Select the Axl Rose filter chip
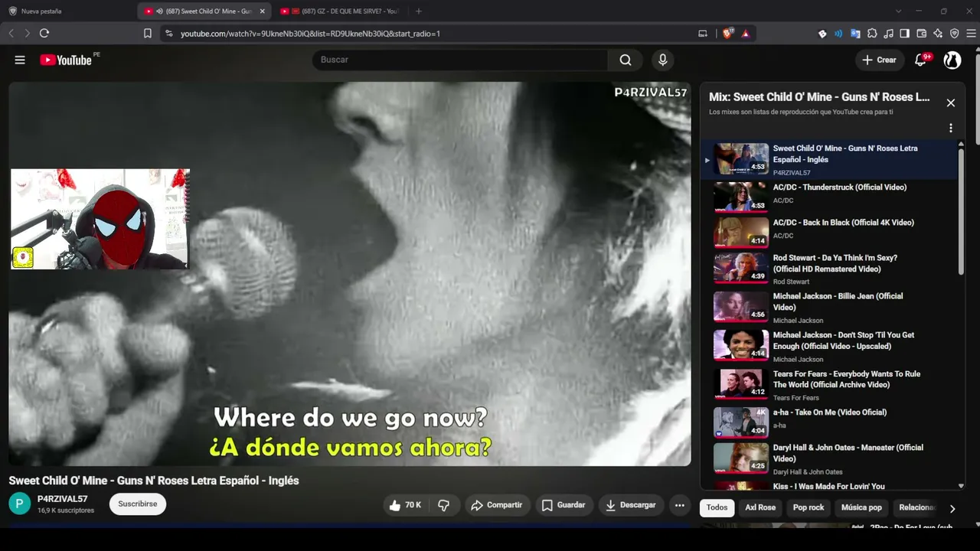This screenshot has height=551, width=980. point(760,507)
